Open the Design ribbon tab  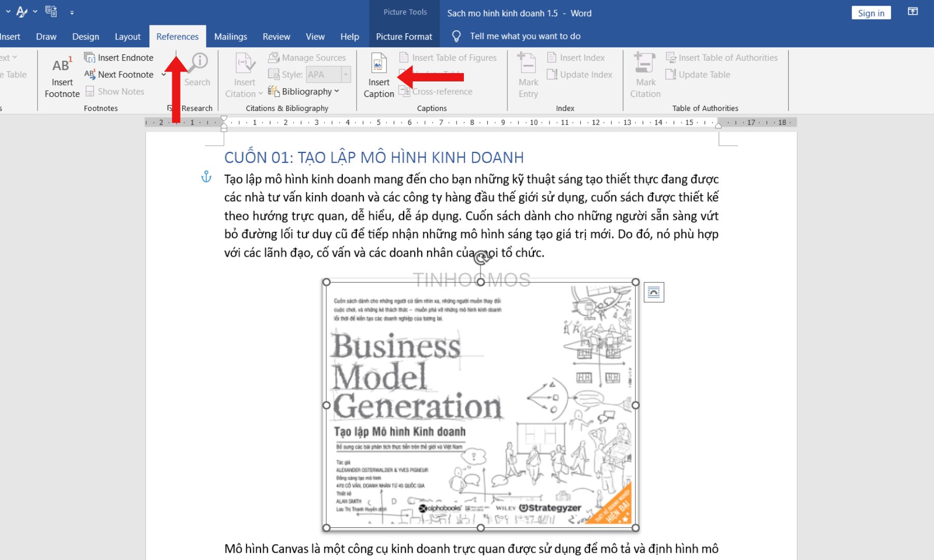click(86, 36)
